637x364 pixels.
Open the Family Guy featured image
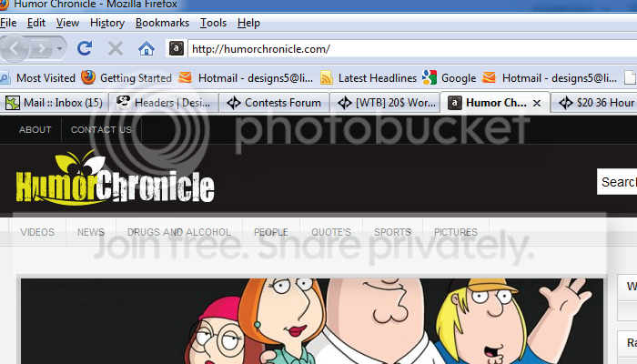tap(312, 321)
